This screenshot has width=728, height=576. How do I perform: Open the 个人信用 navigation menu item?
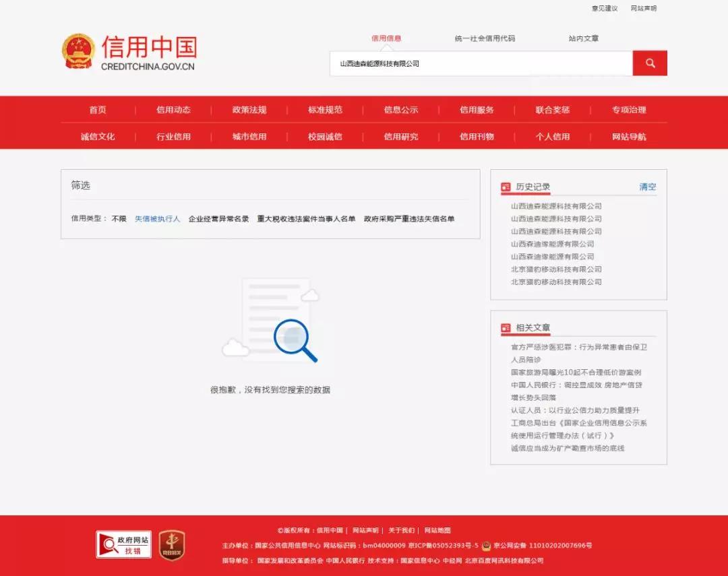click(x=554, y=136)
